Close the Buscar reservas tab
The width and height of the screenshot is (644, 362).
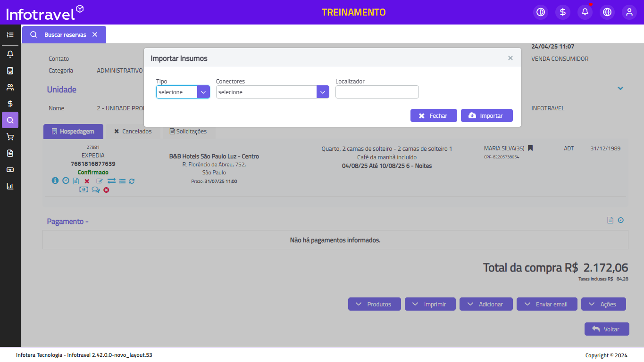[x=95, y=34]
